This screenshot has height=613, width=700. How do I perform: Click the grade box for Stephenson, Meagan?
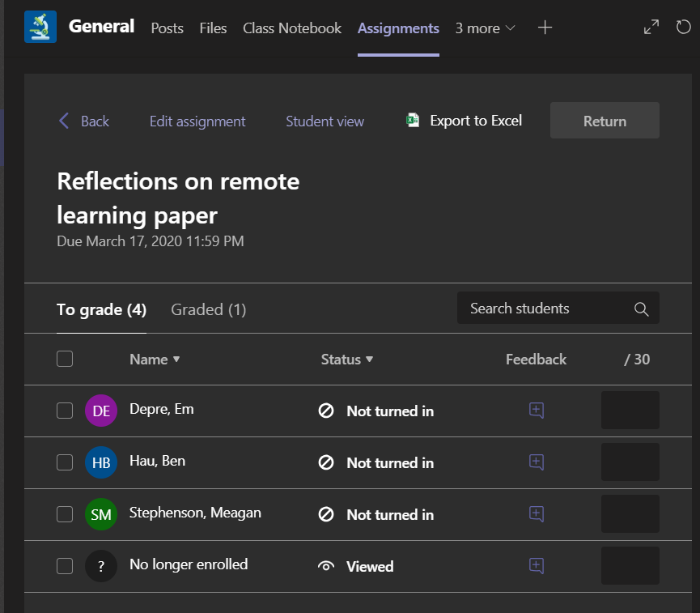[x=630, y=514]
